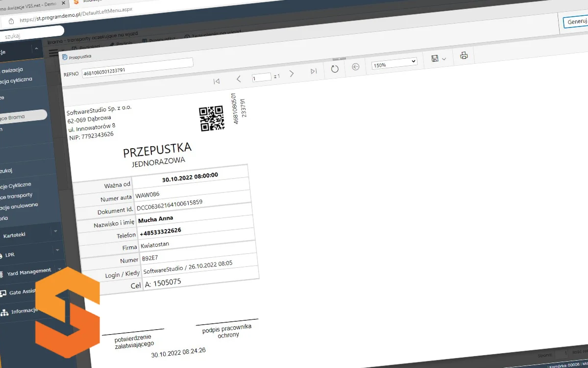Open the 150% zoom dropdown
The height and width of the screenshot is (368, 588).
click(394, 63)
